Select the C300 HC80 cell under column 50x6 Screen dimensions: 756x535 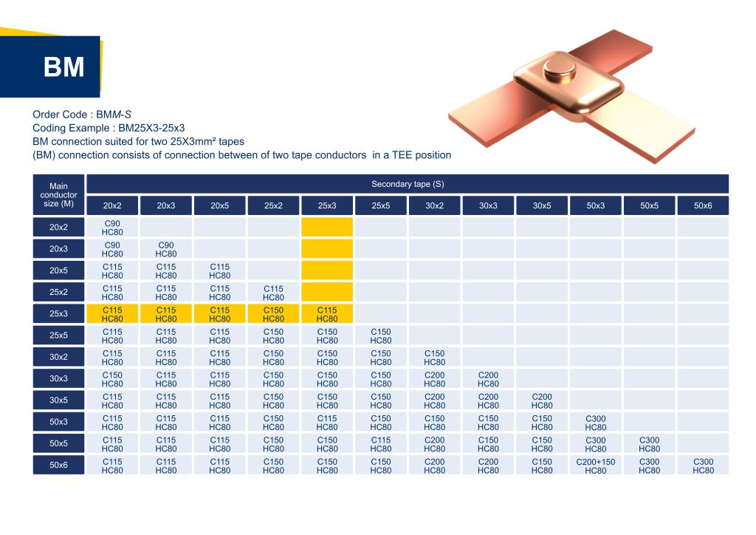703,466
